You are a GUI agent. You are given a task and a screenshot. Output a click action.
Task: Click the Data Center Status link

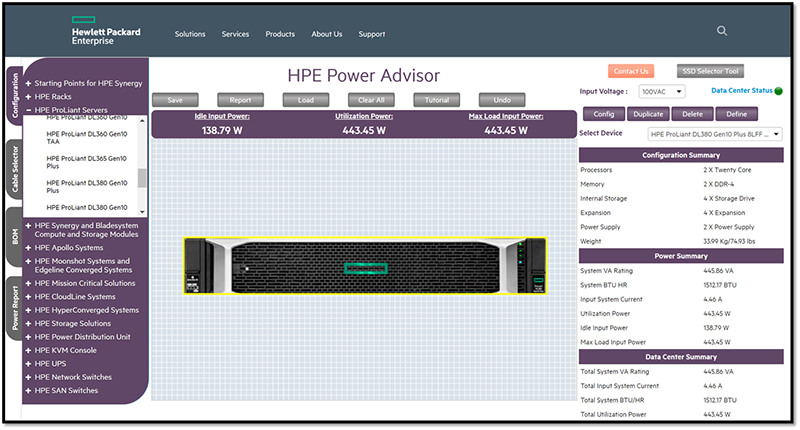click(x=742, y=91)
